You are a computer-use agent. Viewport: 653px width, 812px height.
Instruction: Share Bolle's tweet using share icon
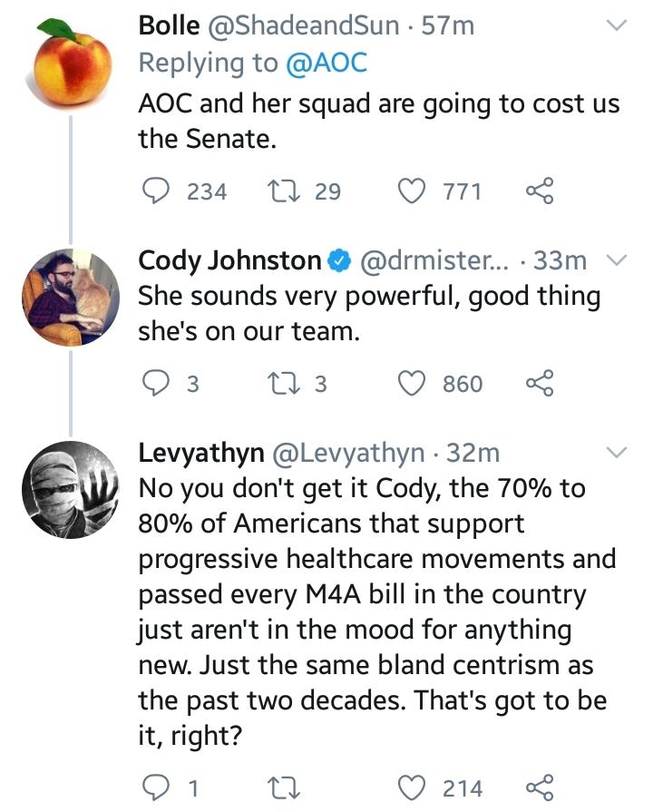(541, 191)
